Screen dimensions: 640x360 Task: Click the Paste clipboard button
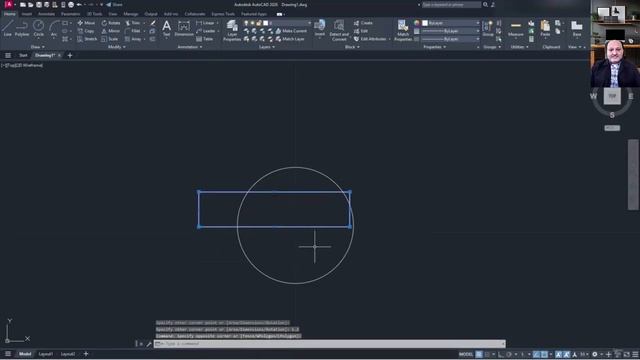tap(545, 29)
